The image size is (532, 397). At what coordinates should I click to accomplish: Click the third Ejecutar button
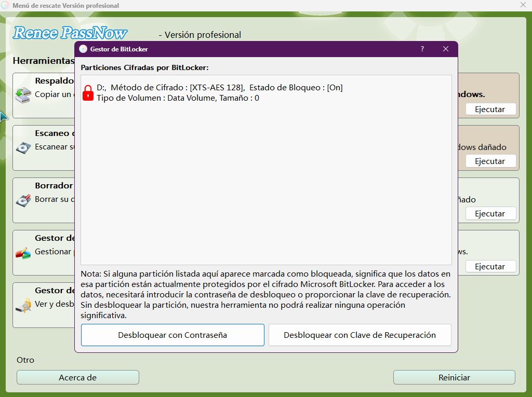tap(490, 213)
